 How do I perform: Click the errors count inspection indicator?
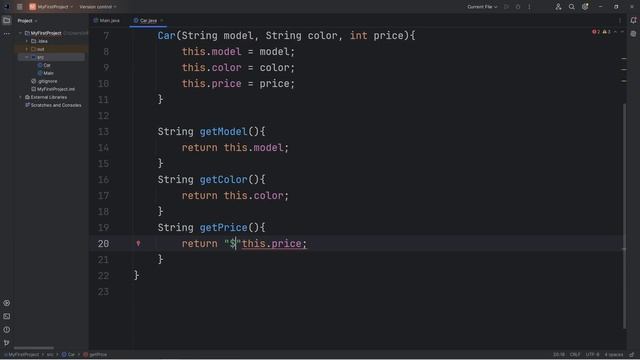pyautogui.click(x=596, y=32)
